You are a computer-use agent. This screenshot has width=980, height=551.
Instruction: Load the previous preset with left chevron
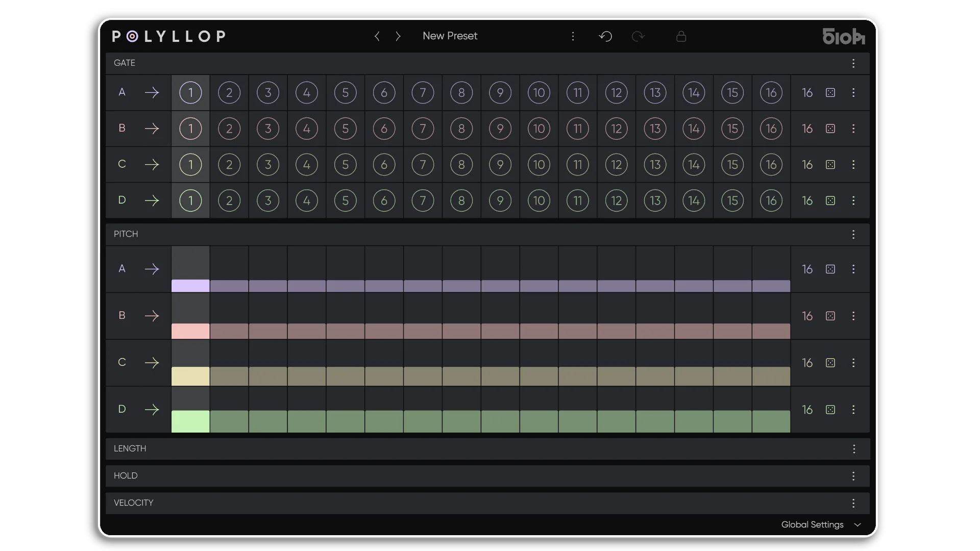(377, 36)
